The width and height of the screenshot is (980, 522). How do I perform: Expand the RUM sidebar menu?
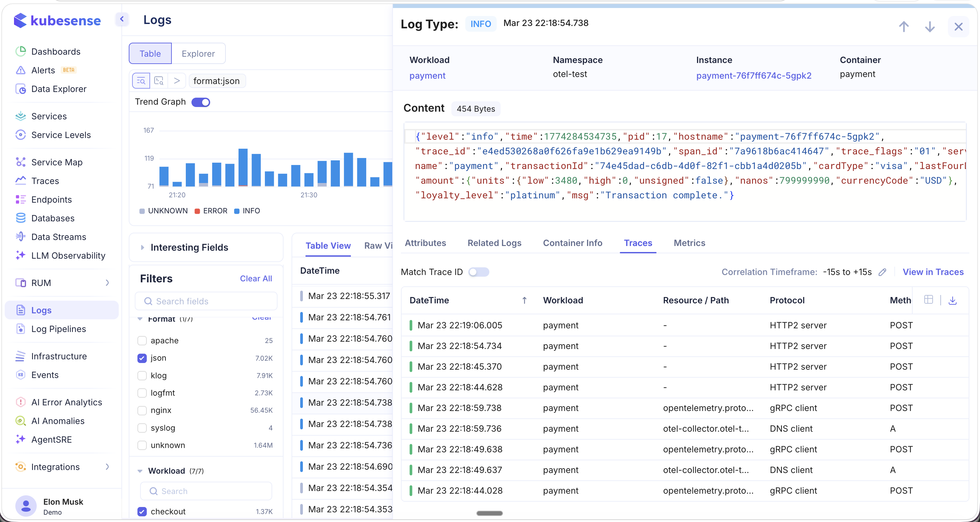coord(107,283)
